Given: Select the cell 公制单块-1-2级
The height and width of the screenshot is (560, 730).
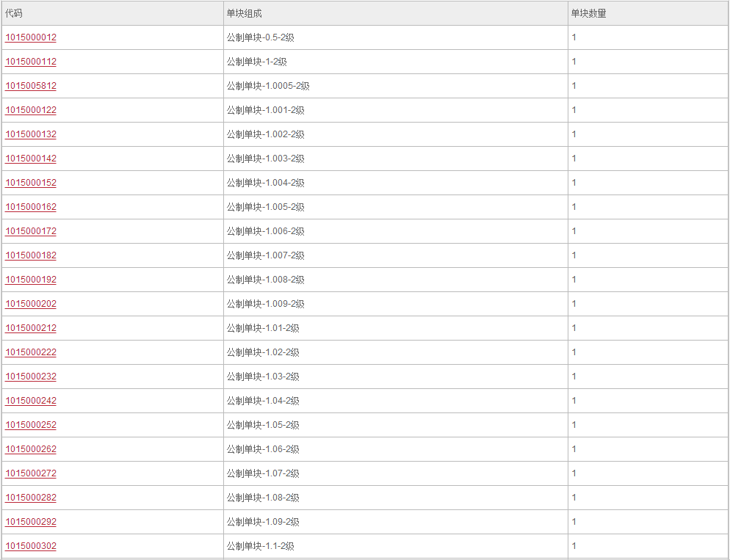Looking at the screenshot, I should [396, 62].
